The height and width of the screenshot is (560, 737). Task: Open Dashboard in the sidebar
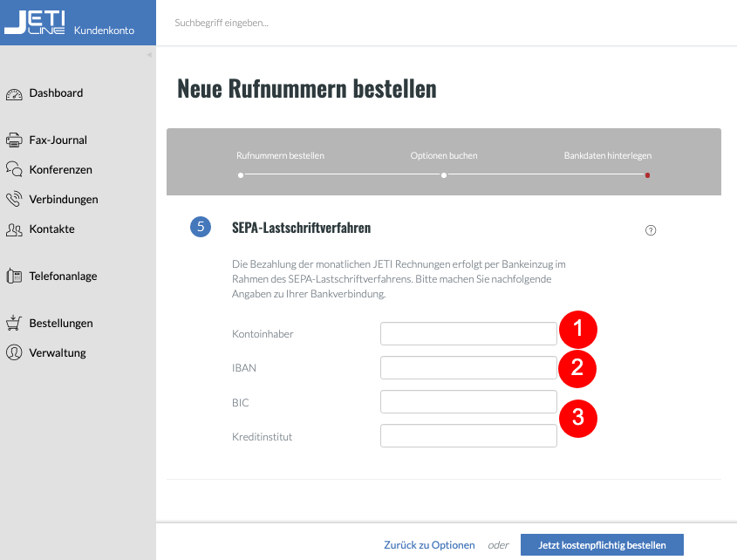coord(56,93)
